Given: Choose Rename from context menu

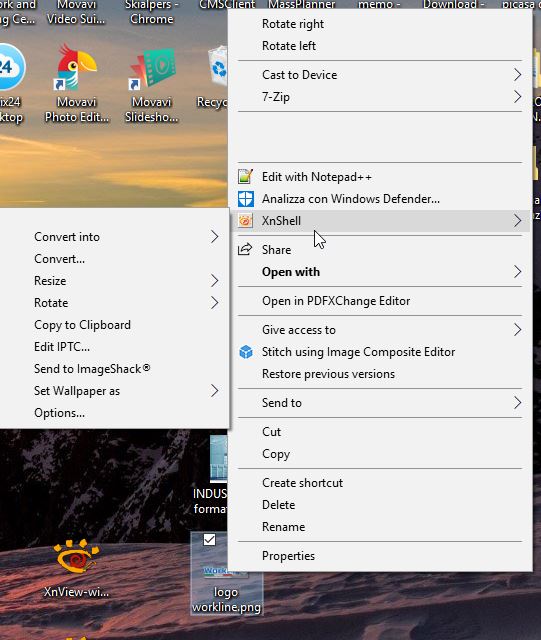Looking at the screenshot, I should point(380,527).
